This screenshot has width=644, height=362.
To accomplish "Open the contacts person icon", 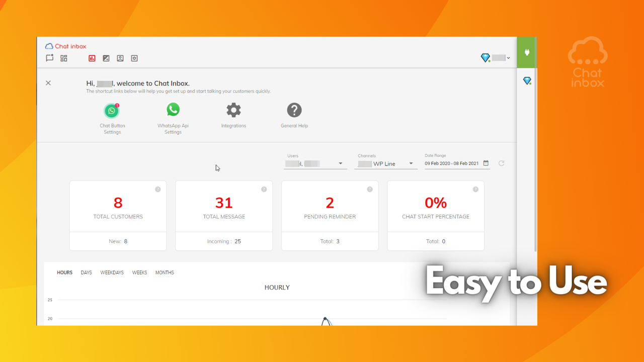I will tap(120, 58).
